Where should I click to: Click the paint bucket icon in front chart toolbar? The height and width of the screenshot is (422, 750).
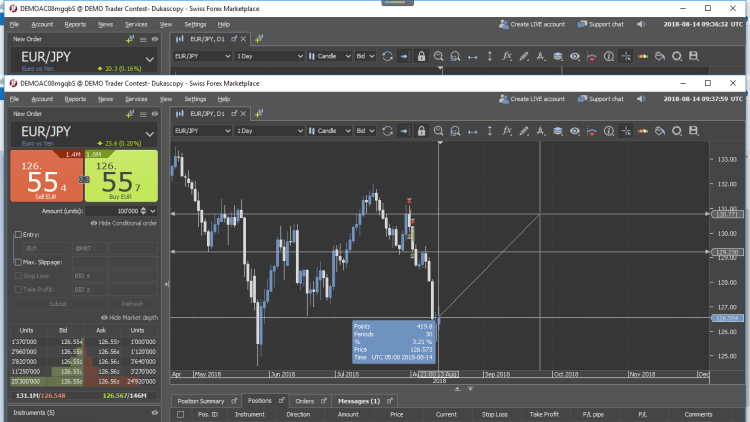[660, 131]
